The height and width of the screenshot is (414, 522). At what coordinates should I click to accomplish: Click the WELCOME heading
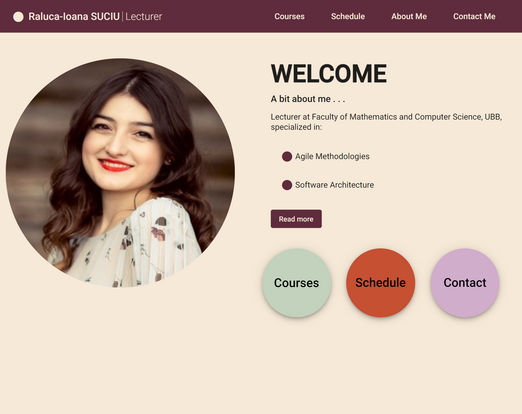[329, 74]
